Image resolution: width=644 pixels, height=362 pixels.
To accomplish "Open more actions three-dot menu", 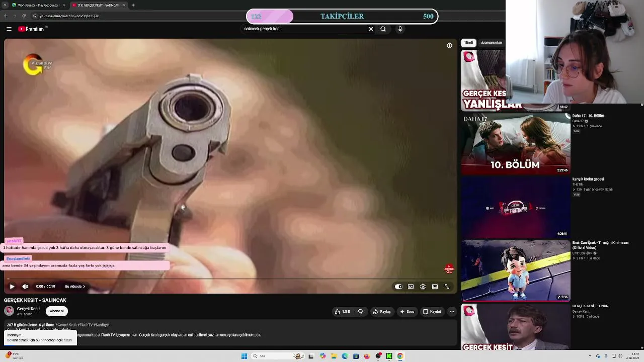I will [452, 312].
